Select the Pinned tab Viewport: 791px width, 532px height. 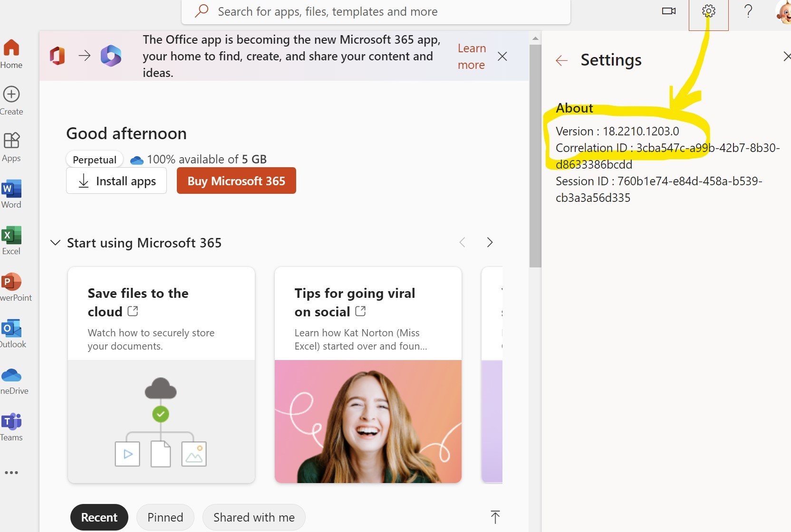point(165,517)
